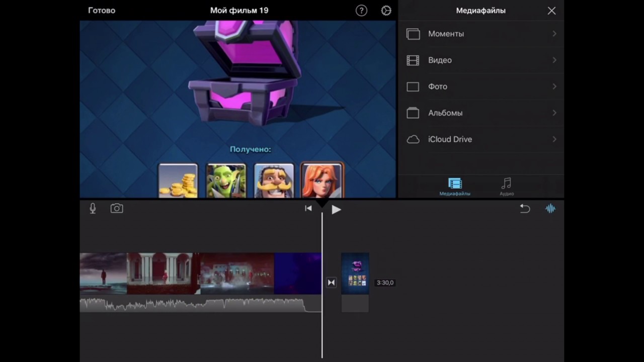Click the iCloud cloud icon

pyautogui.click(x=413, y=139)
